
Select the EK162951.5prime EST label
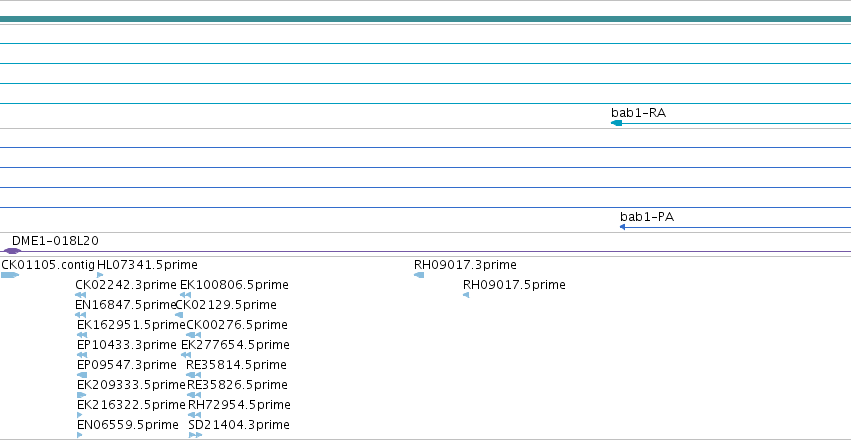click(x=131, y=324)
